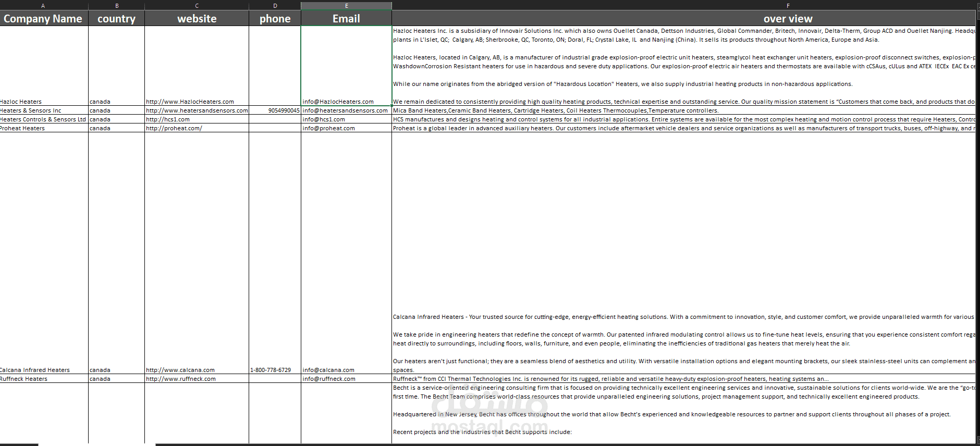This screenshot has height=446, width=980.
Task: Click canada in Calcana Infrared Heaters row
Action: pos(117,253)
